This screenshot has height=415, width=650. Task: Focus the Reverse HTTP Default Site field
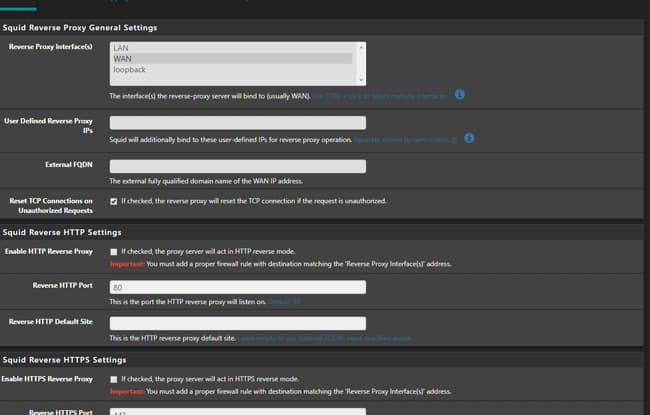tap(238, 323)
